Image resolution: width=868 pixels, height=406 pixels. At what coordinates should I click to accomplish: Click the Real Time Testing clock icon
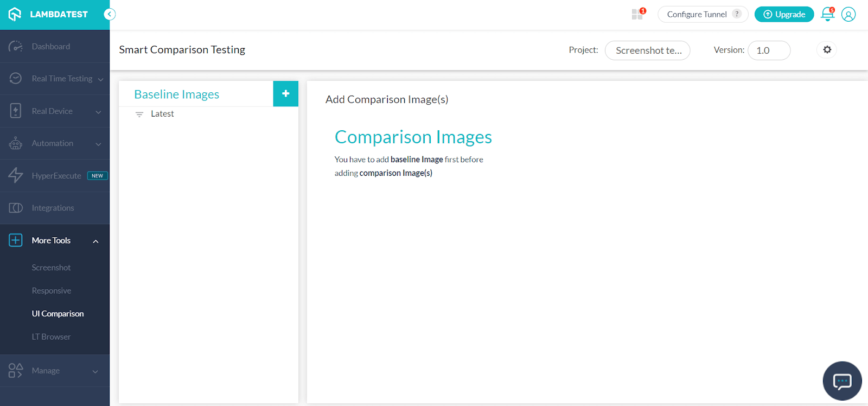click(16, 79)
